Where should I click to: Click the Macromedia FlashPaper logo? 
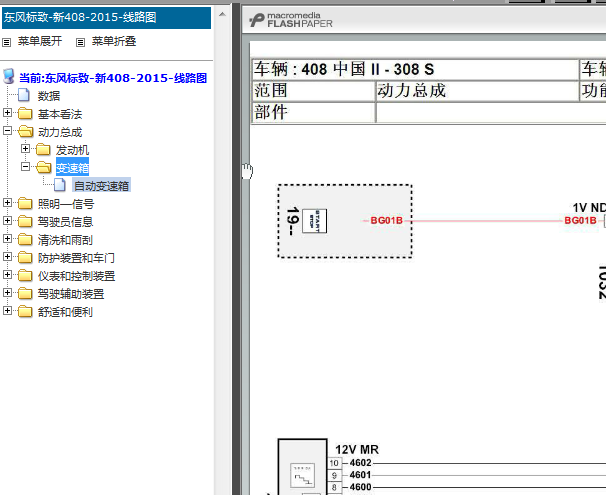pyautogui.click(x=291, y=20)
